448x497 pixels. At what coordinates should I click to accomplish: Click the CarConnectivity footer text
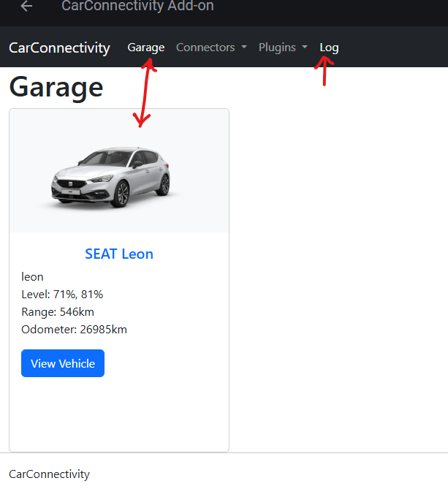click(x=49, y=474)
